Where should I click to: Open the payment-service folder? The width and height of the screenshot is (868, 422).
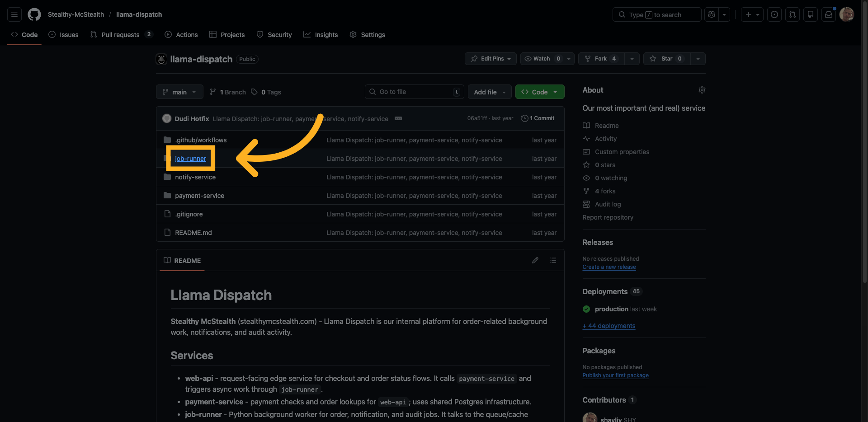[x=199, y=196]
